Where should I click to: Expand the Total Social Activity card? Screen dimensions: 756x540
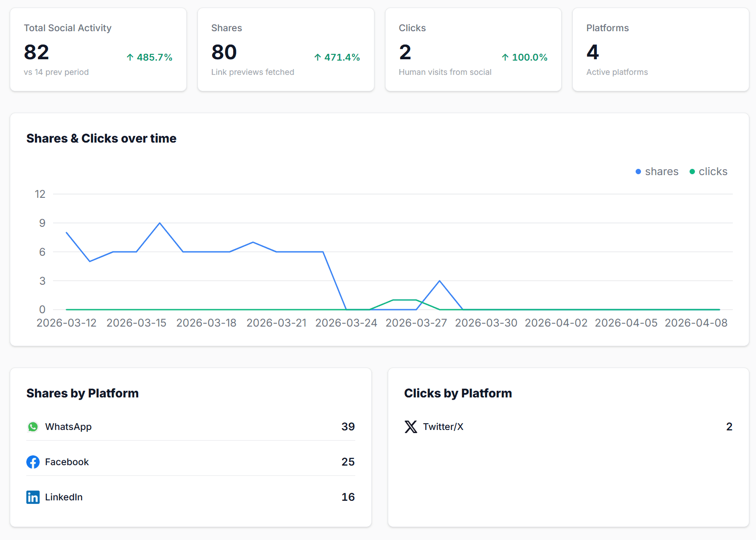coord(98,49)
